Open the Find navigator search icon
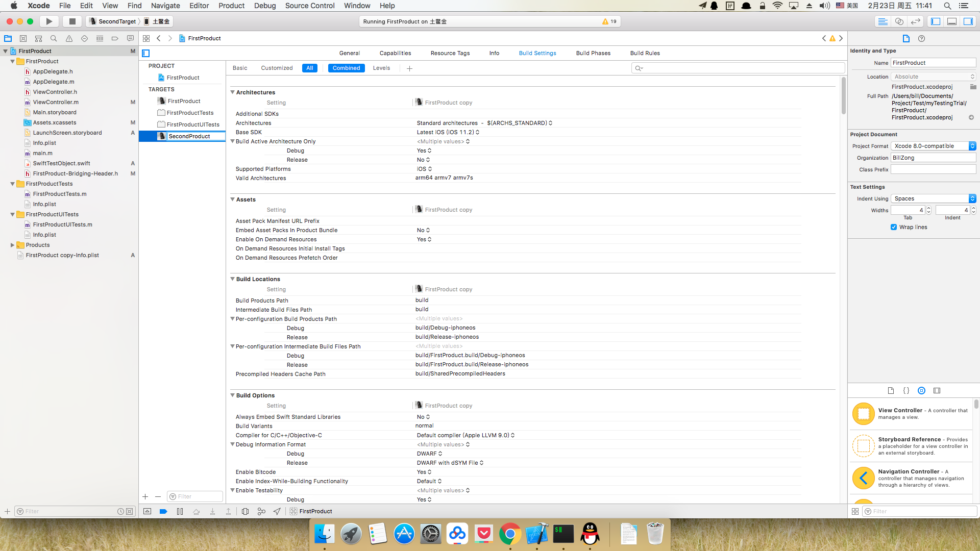This screenshot has height=551, width=980. tap(54, 38)
